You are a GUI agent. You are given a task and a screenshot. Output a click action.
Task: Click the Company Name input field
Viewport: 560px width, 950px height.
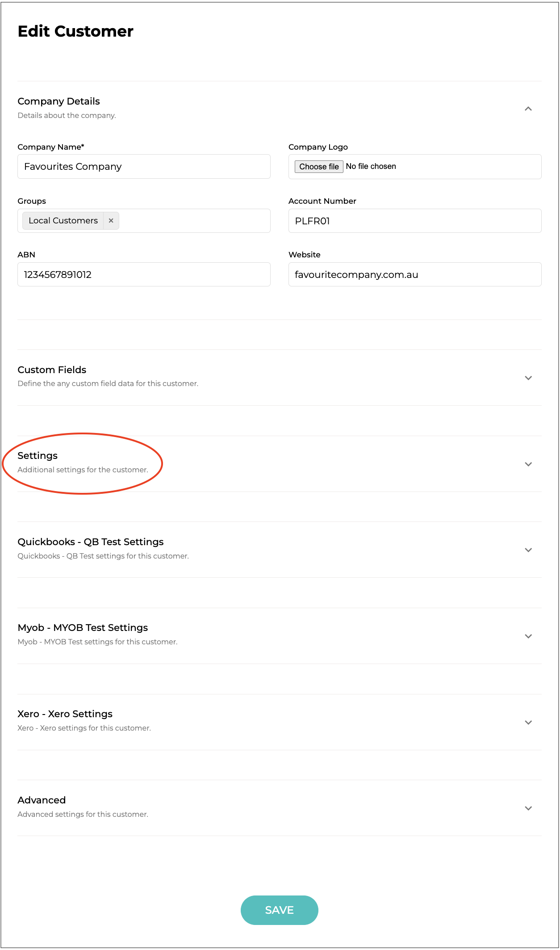click(x=144, y=167)
